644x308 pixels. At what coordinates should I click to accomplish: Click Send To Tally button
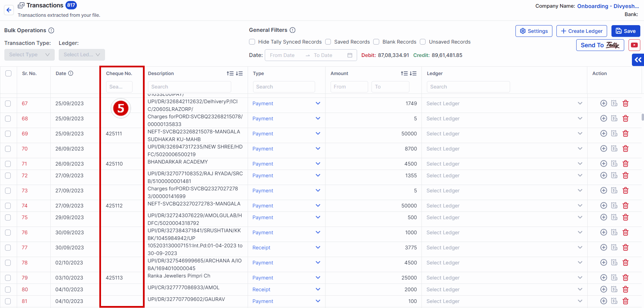click(x=600, y=45)
